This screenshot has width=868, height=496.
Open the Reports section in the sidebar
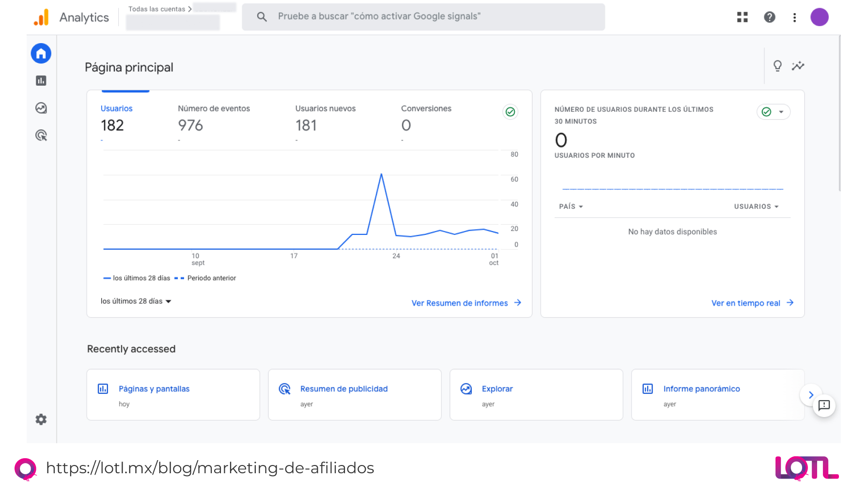tap(41, 81)
